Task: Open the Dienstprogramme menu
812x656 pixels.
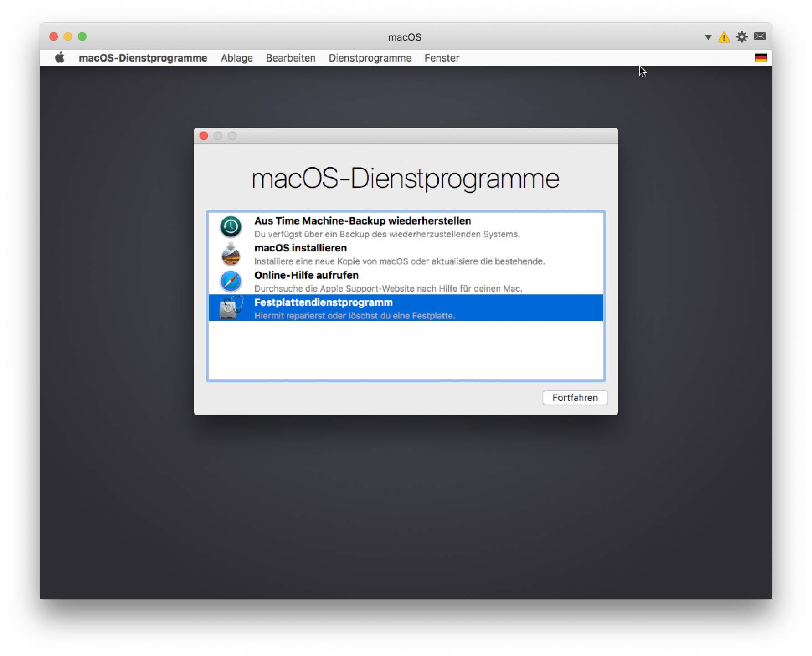Action: point(370,58)
